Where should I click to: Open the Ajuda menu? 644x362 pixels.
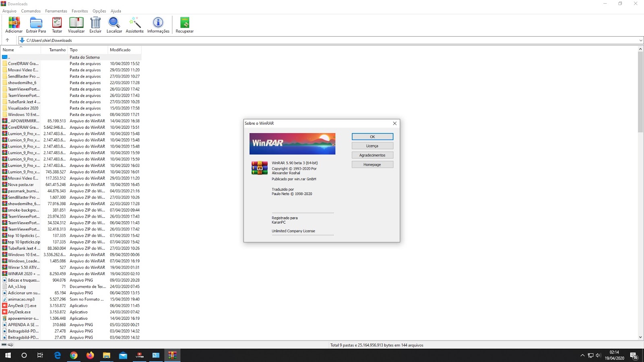click(x=116, y=11)
